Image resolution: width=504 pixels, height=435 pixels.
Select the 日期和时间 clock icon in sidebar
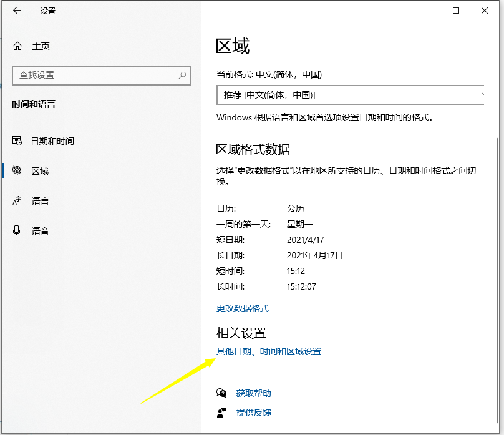point(18,140)
